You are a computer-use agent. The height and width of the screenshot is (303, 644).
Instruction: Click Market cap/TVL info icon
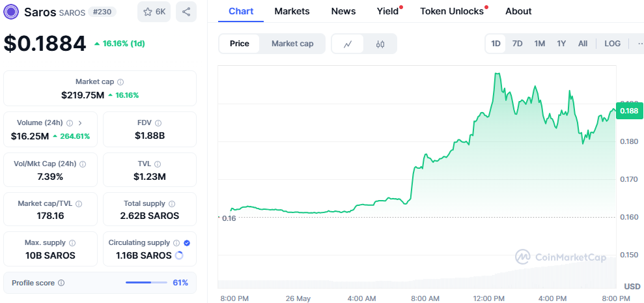click(x=78, y=204)
